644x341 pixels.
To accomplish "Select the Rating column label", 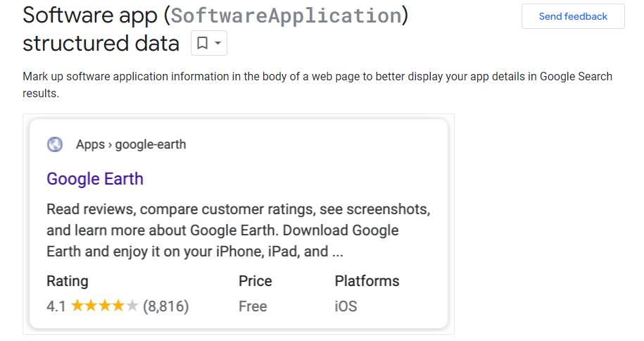I will click(68, 281).
